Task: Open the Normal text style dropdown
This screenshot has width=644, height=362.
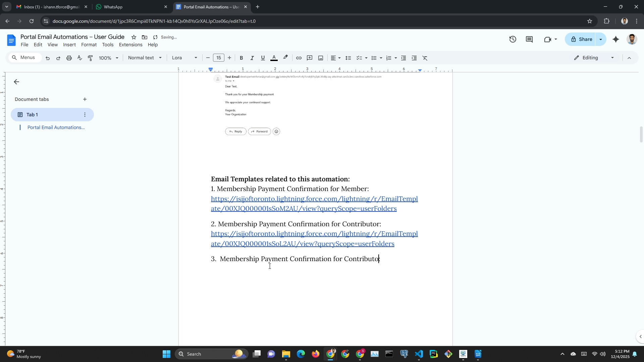Action: click(145, 58)
